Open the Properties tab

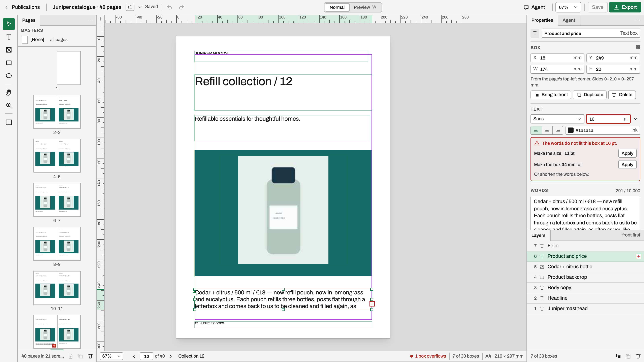(542, 20)
